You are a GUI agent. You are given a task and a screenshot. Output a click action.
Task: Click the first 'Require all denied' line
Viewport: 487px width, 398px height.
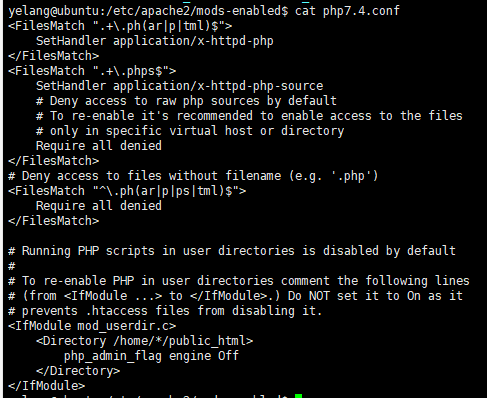coord(99,146)
